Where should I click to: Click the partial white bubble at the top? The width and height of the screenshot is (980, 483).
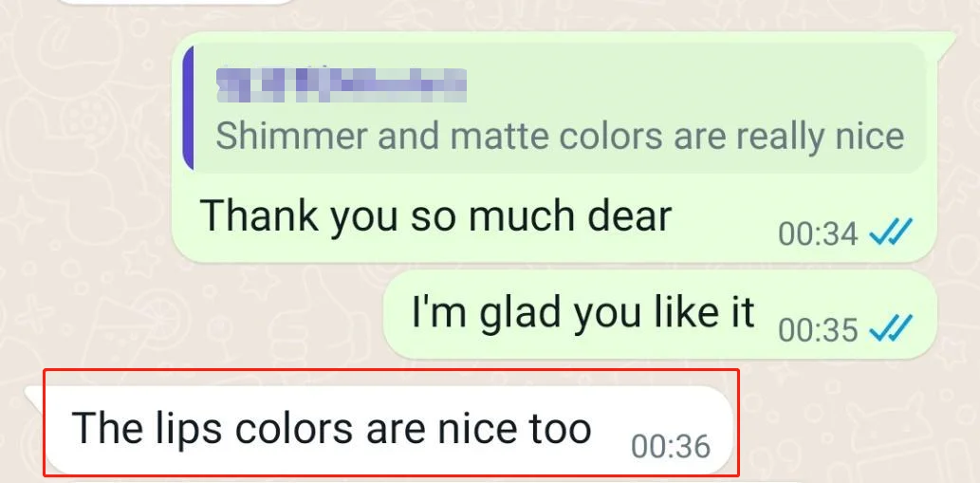tap(176, 2)
